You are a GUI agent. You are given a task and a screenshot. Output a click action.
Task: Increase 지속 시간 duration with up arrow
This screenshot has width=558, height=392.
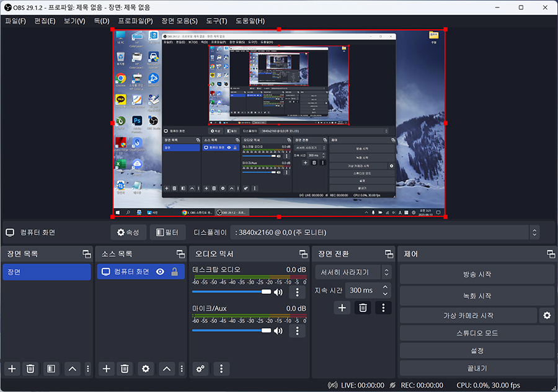pos(385,287)
